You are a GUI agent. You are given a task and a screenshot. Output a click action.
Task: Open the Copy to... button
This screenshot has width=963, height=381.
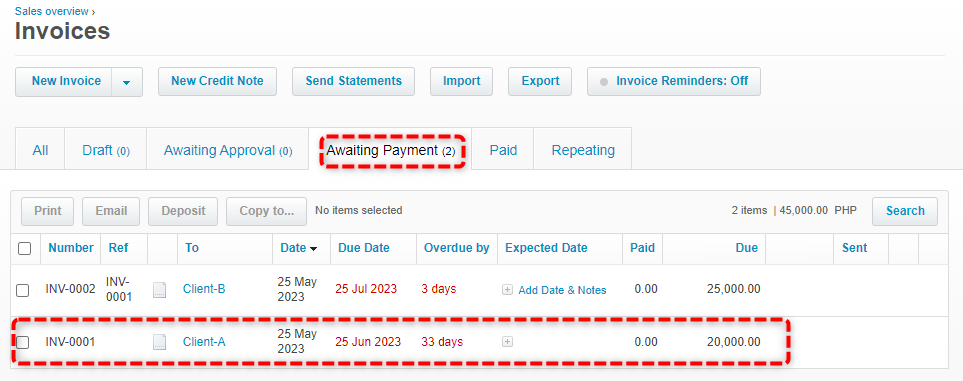pos(266,211)
